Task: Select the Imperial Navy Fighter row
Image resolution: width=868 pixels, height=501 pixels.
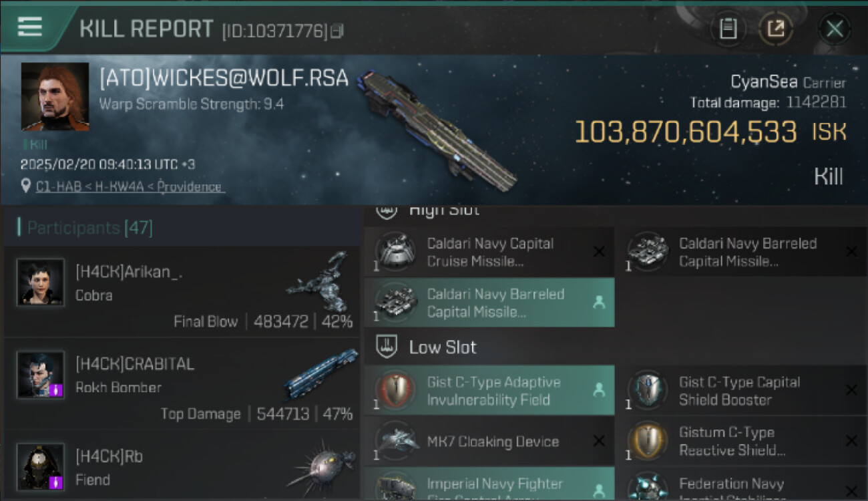Action: tap(489, 484)
